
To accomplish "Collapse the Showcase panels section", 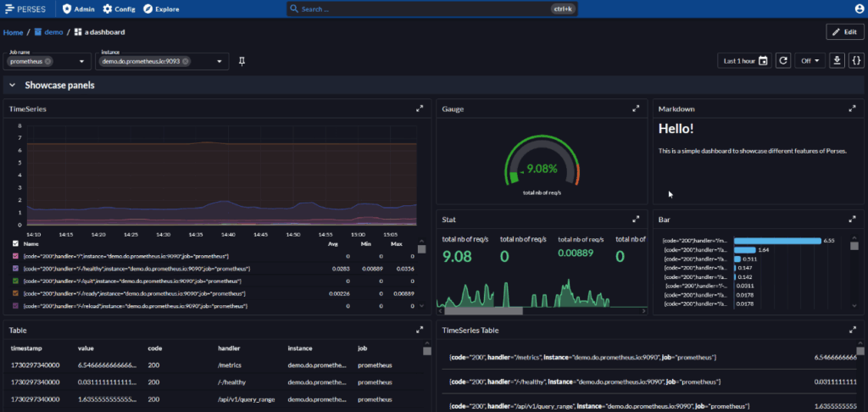I will point(12,86).
